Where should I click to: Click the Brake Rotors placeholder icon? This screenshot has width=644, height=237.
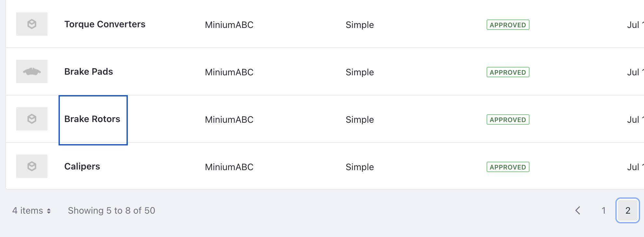(x=32, y=119)
